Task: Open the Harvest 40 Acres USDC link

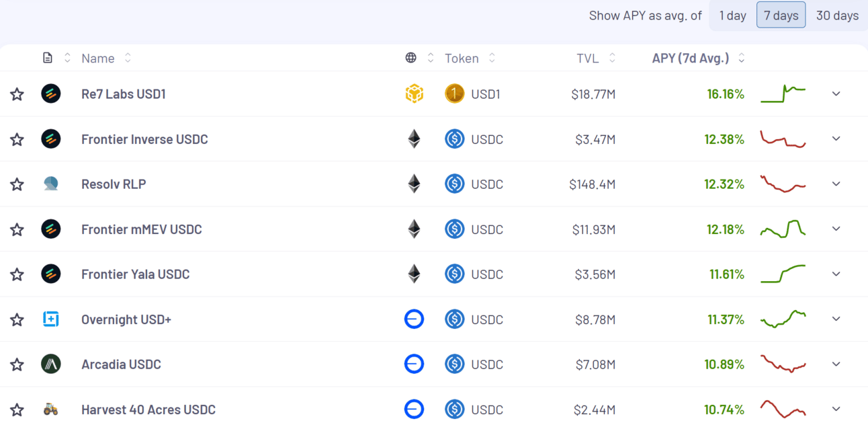Action: pyautogui.click(x=148, y=410)
